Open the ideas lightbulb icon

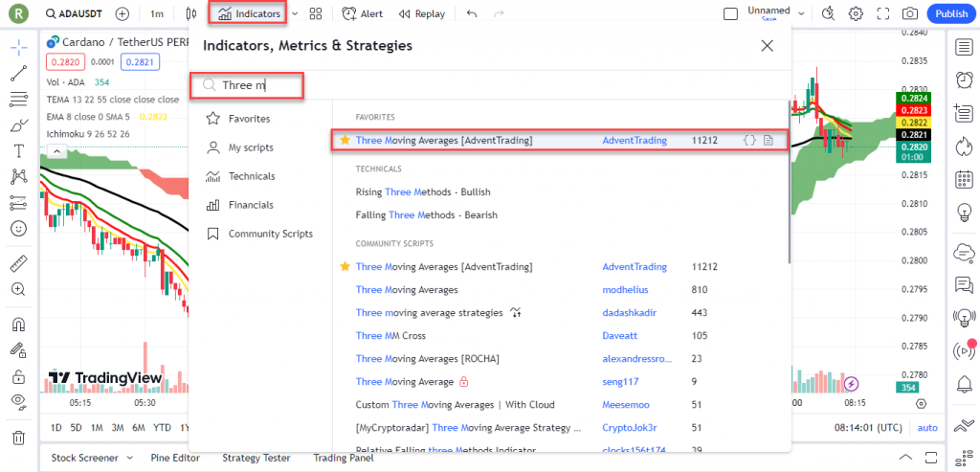(964, 214)
